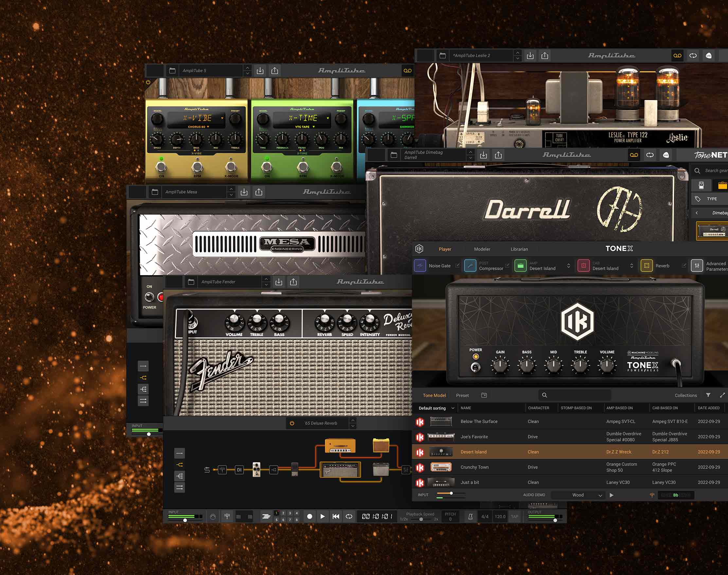Viewport: 728px width, 575px height.
Task: Open CAB Desert Island selector arrows
Action: pyautogui.click(x=631, y=266)
